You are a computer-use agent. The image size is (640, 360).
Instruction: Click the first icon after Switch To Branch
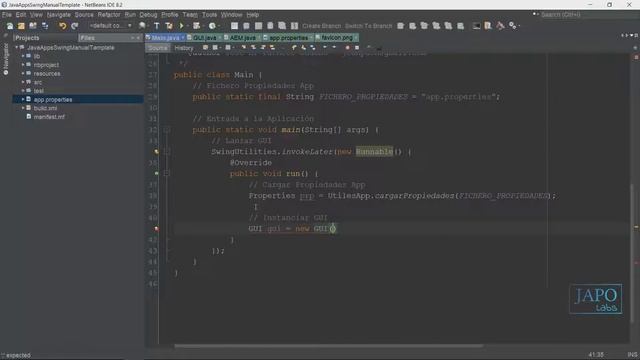point(400,26)
